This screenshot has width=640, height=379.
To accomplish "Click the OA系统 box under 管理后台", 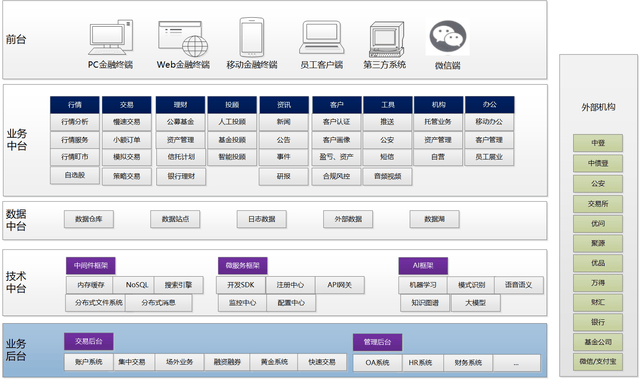I will [x=377, y=362].
